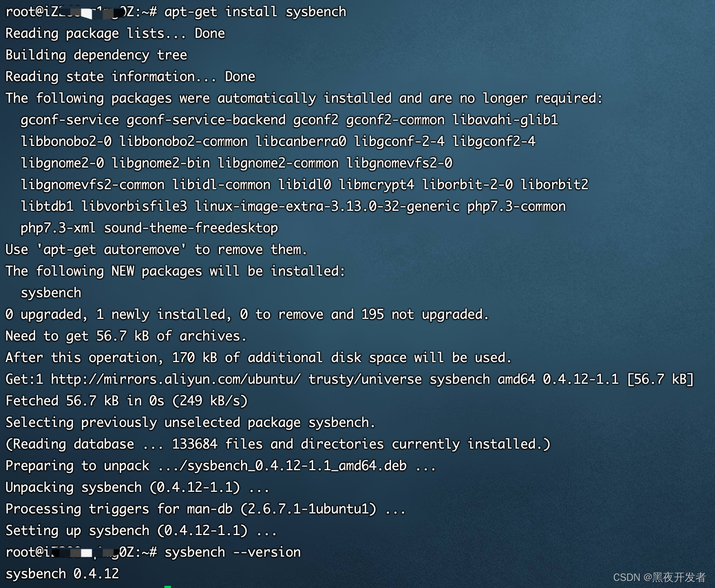
Task: Click 'gconf-service-backend' package name
Action: click(206, 120)
